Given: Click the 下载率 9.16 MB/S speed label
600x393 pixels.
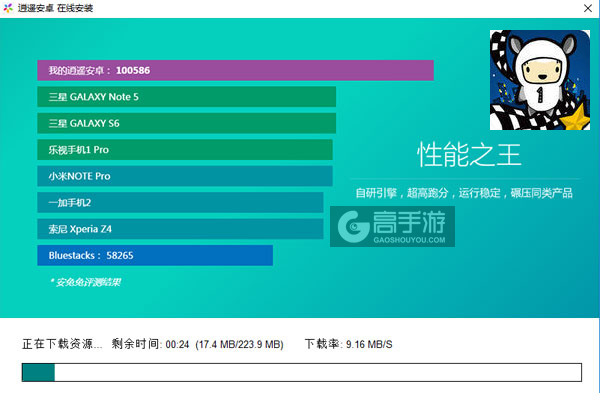Looking at the screenshot, I should coord(348,344).
